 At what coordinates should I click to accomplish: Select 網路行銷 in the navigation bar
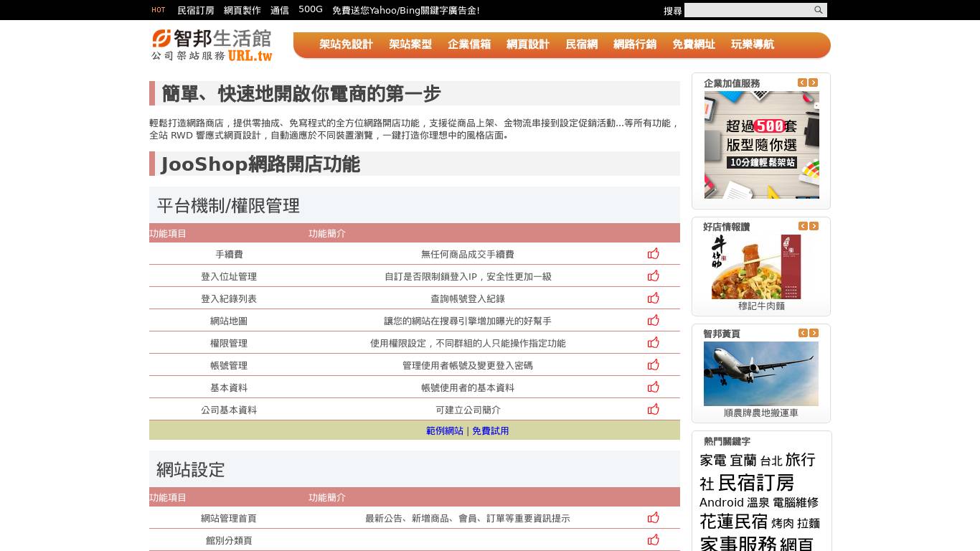(635, 44)
